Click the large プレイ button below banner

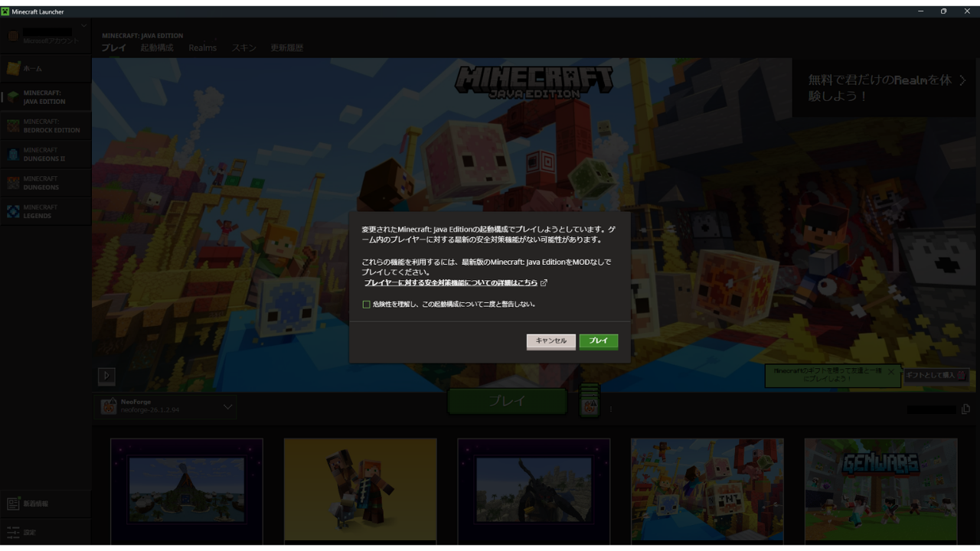[507, 401]
